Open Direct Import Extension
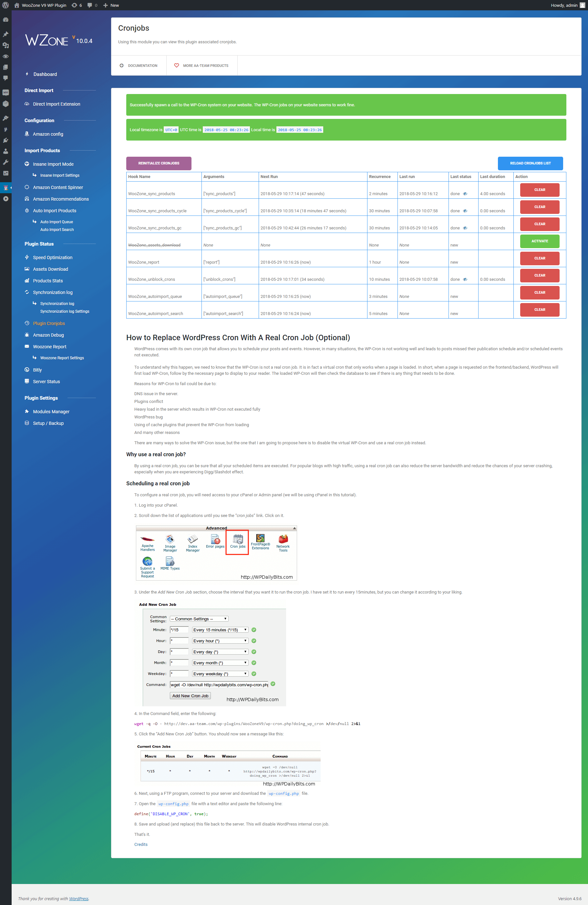The height and width of the screenshot is (905, 588). [56, 104]
